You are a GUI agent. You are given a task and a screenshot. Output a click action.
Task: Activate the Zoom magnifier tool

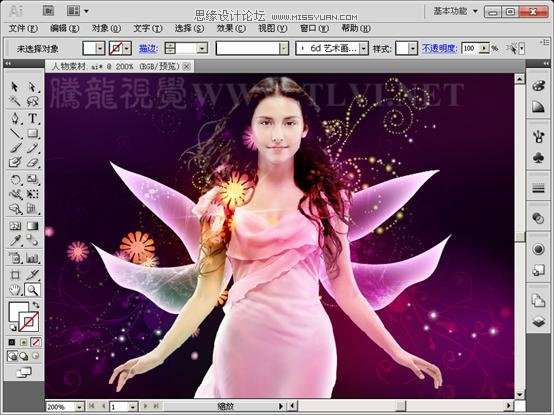(32, 290)
